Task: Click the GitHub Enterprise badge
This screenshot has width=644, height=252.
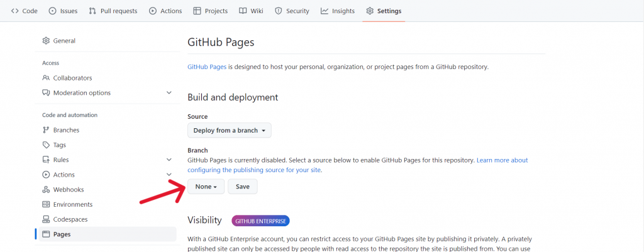Action: click(x=260, y=221)
